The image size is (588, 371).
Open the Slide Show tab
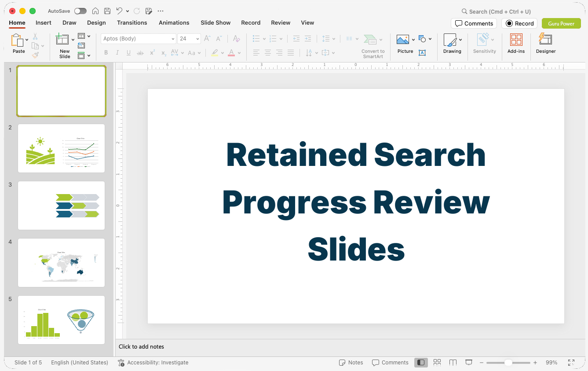[215, 22]
